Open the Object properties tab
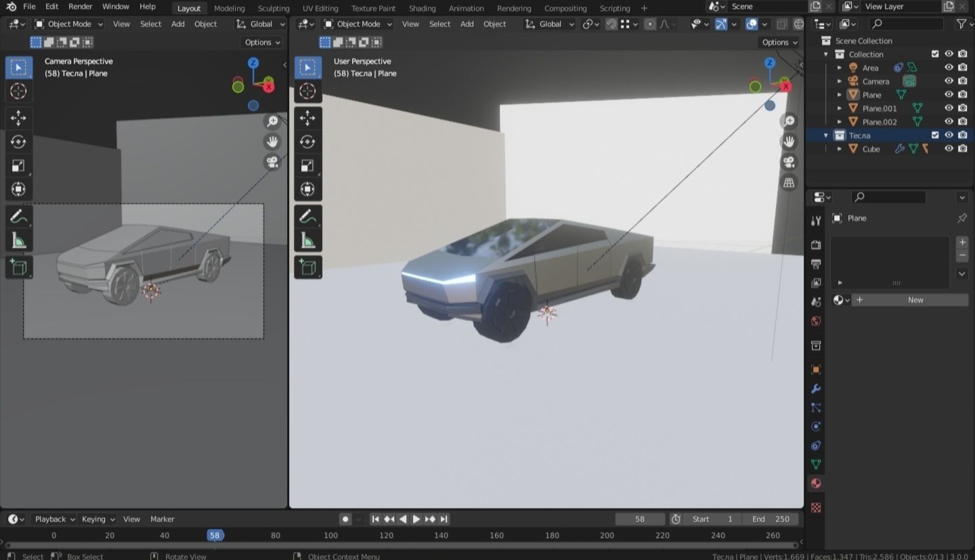 click(816, 370)
